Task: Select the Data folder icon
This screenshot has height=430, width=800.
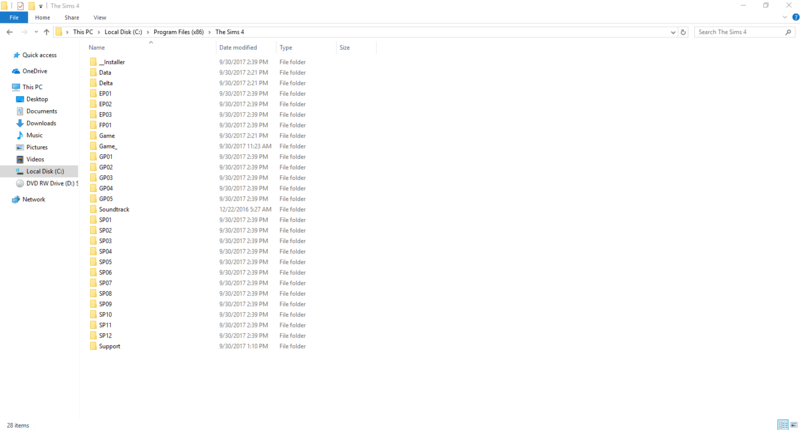Action: (x=93, y=72)
